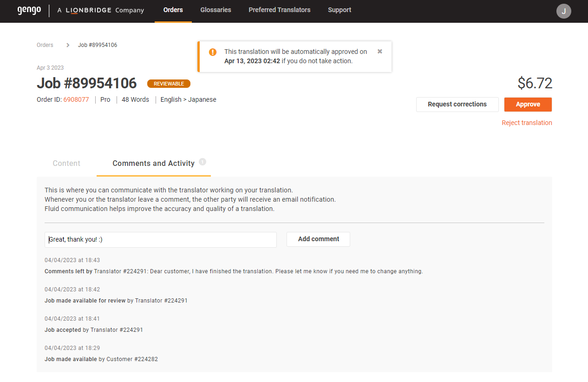Click inside the comment text field
The width and height of the screenshot is (588, 382).
160,239
